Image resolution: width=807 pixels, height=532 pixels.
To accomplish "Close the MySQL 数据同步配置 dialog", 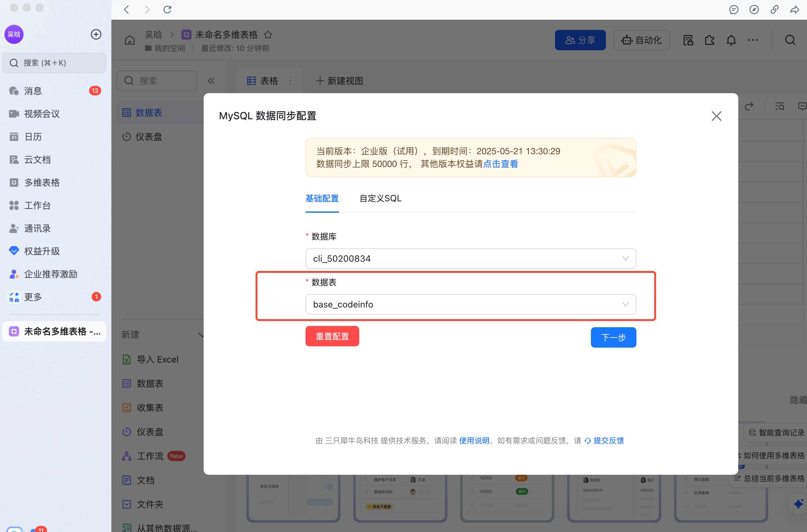I will pos(716,116).
